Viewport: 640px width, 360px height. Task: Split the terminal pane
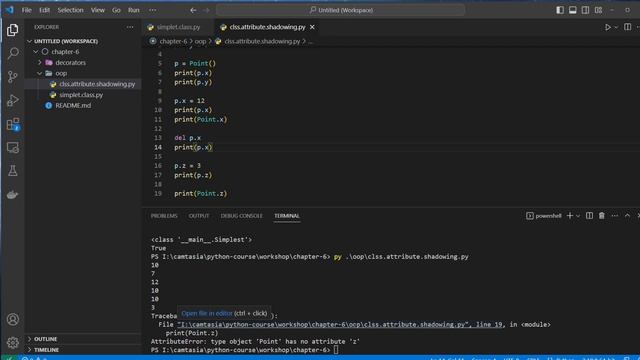click(x=589, y=216)
